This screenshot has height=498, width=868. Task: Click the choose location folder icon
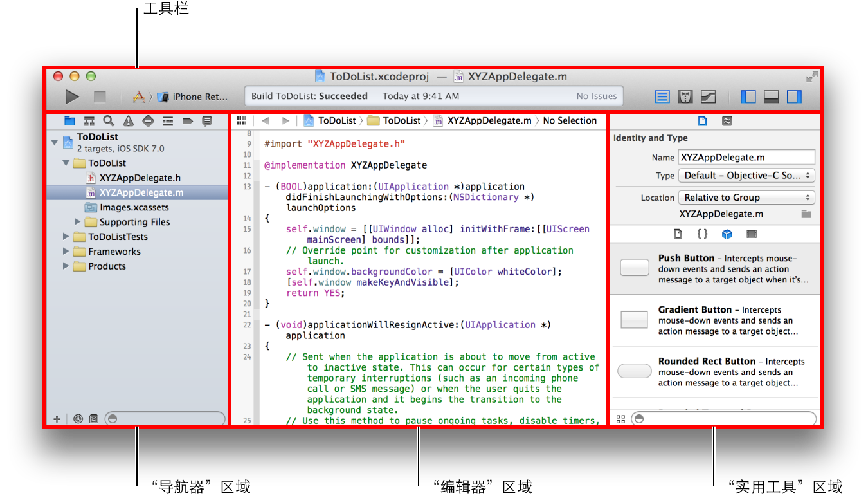click(806, 214)
